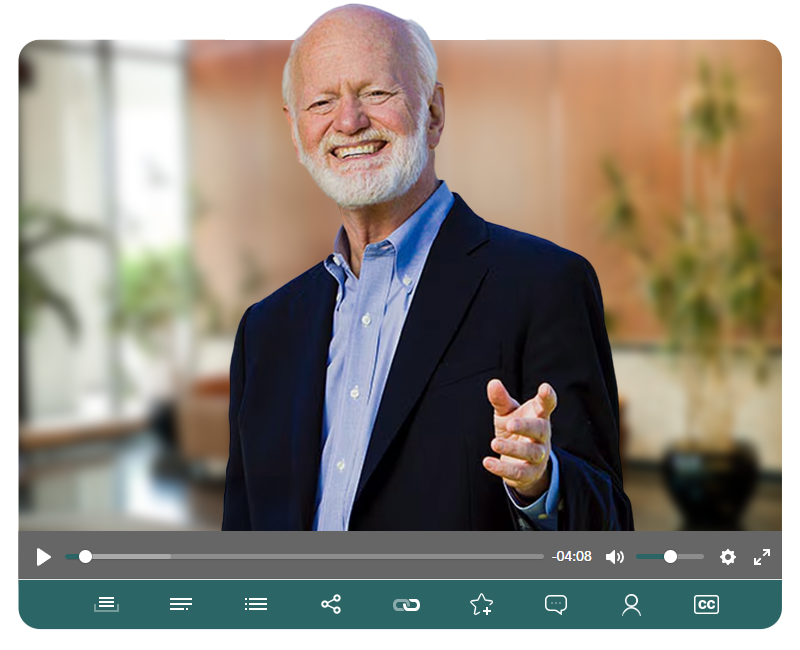Click the seek bar handle

[x=86, y=556]
